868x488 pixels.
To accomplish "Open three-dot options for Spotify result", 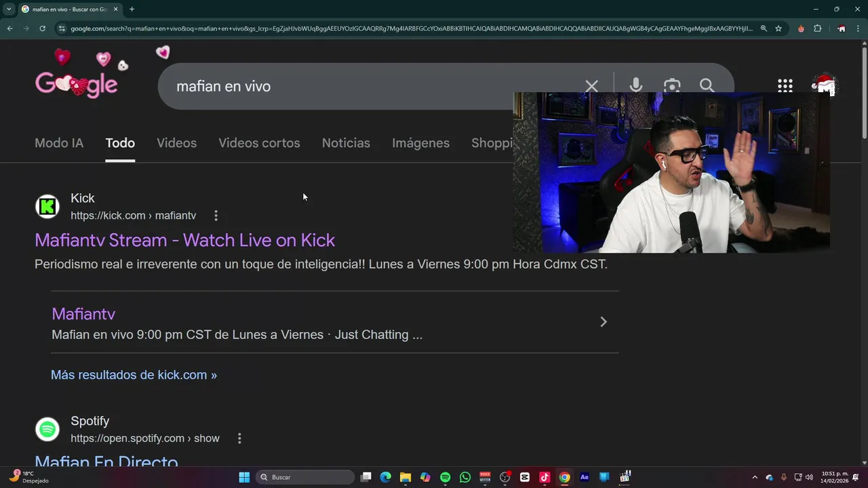I will tap(239, 439).
